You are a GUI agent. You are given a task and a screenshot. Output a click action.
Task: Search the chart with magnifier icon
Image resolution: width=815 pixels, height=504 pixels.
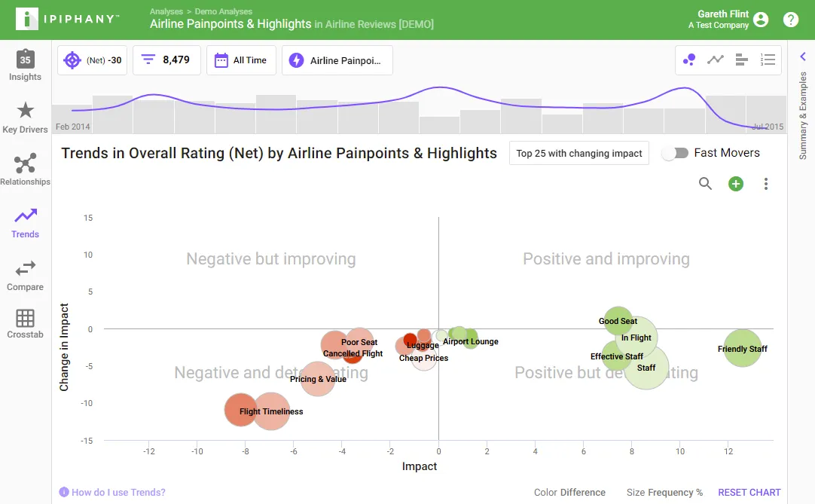(705, 184)
